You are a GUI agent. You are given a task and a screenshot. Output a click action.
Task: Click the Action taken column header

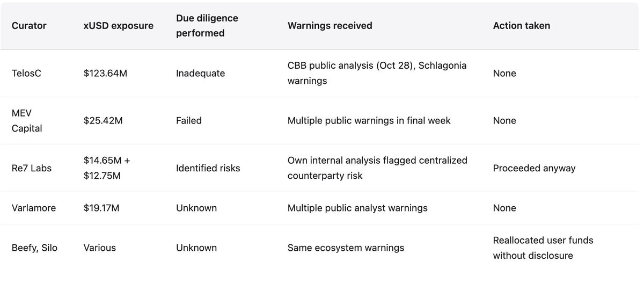click(x=521, y=26)
